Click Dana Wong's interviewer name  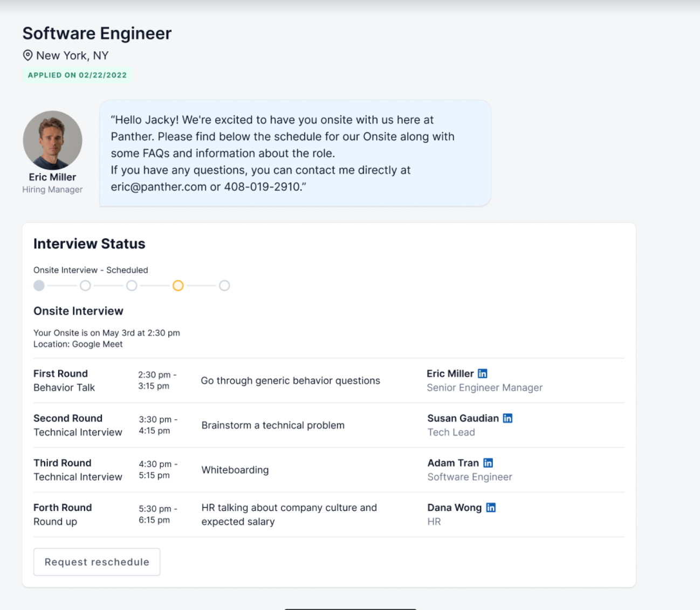tap(454, 508)
